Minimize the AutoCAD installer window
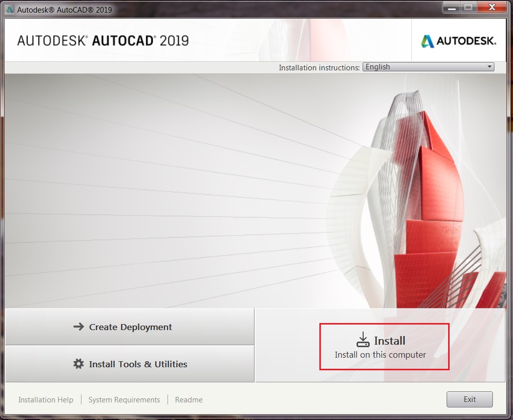Image resolution: width=513 pixels, height=420 pixels. tap(452, 8)
